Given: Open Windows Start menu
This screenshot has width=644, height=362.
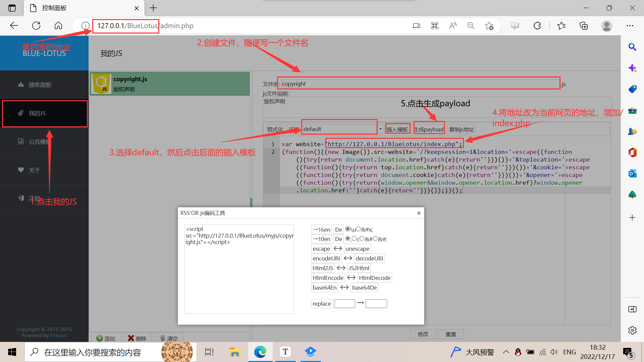Looking at the screenshot, I should point(12,352).
